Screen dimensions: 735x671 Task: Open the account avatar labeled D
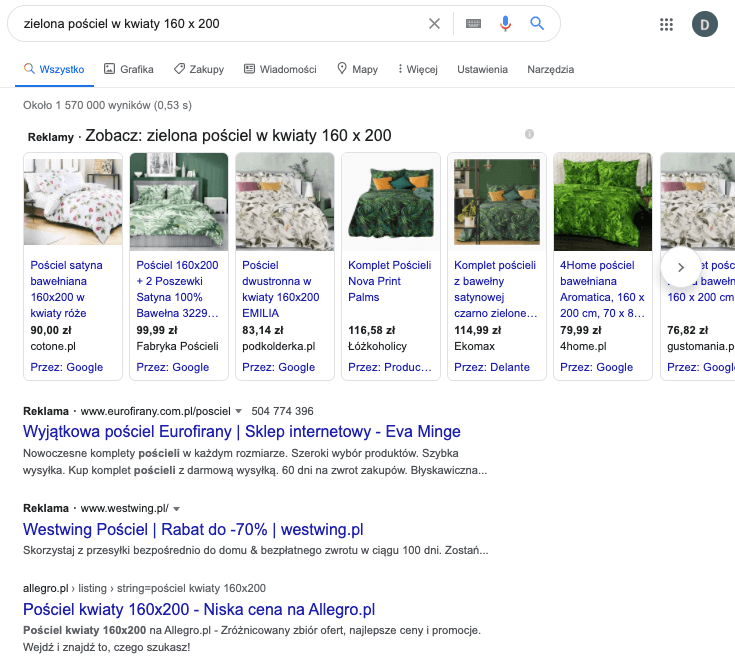[705, 24]
